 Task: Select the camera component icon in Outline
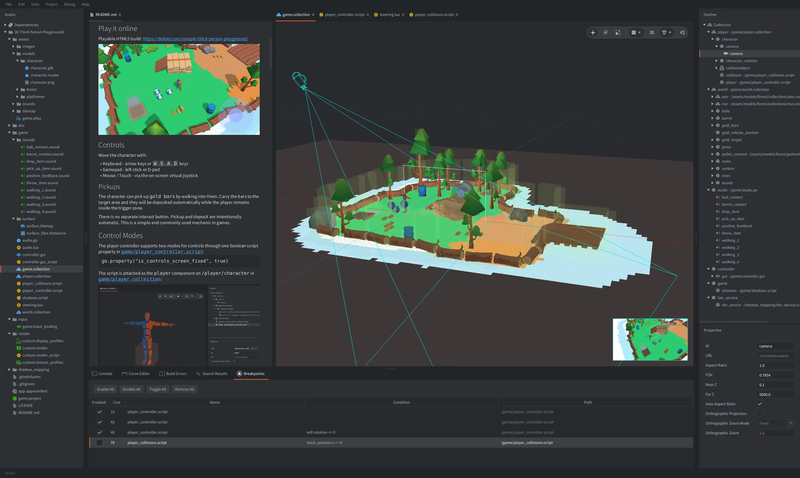tap(726, 54)
